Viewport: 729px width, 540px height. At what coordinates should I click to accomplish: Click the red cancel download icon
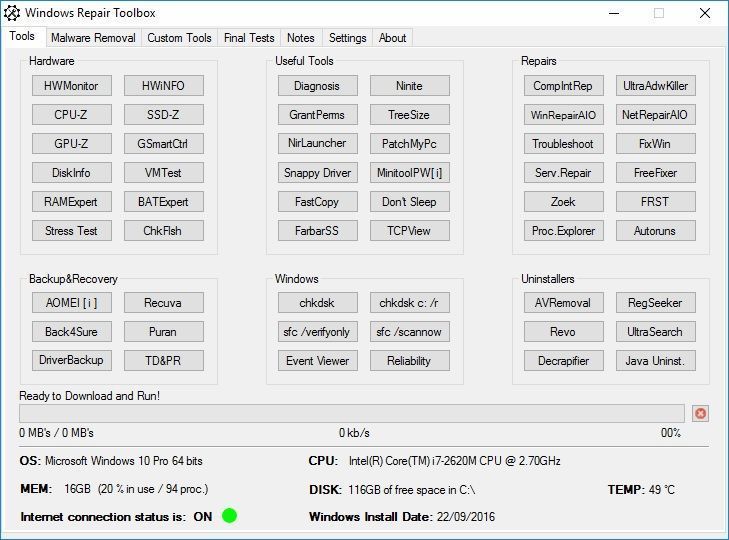(700, 413)
